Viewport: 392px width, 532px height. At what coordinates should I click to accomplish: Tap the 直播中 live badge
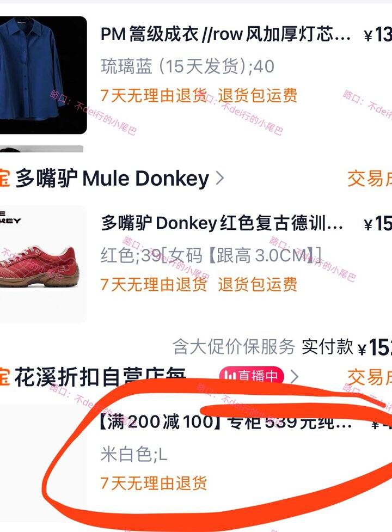point(252,376)
